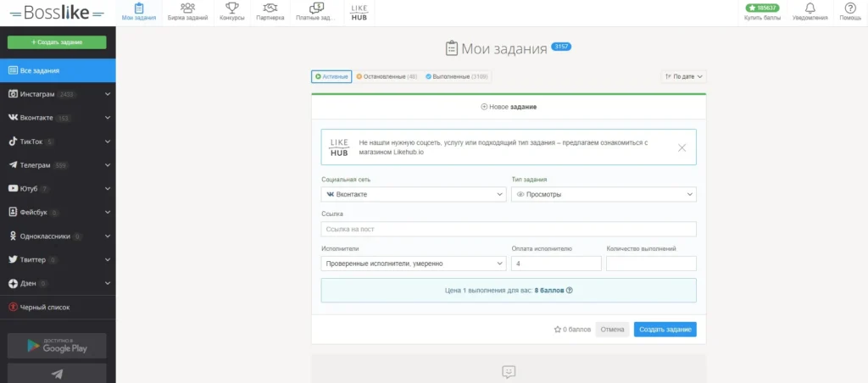
Task: Click the price help question icon near 8 баллов
Action: click(x=570, y=290)
